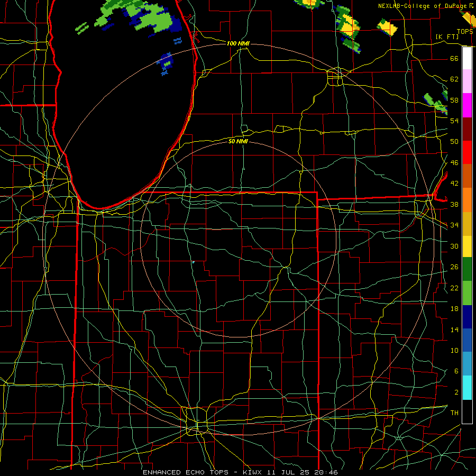Click the TH threshold legend label
Screen dimensions: 476x476
coord(454,413)
